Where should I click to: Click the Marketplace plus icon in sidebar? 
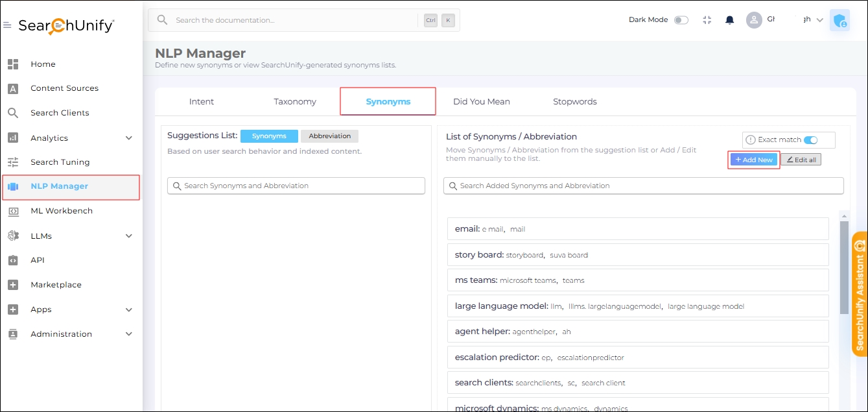click(13, 285)
